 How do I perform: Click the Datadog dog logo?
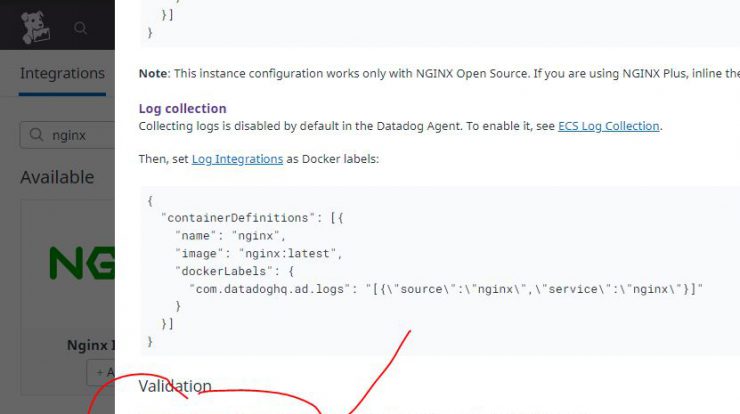click(x=35, y=28)
